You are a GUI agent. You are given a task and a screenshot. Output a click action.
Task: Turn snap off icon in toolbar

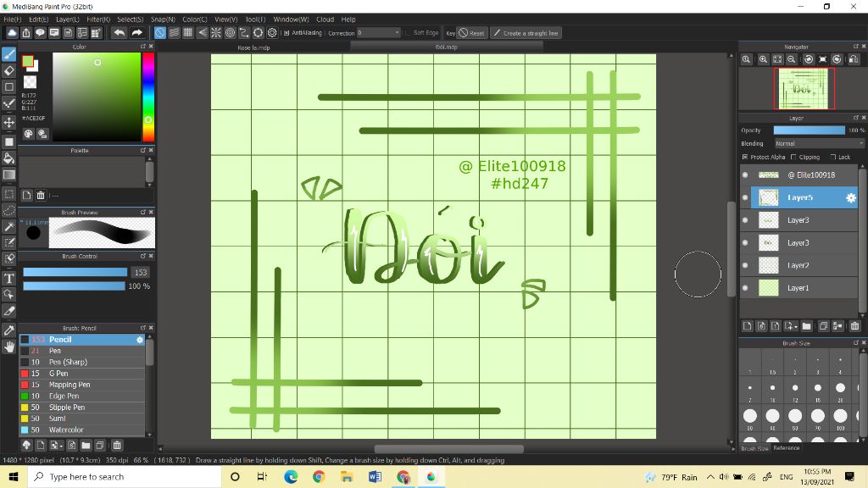point(159,33)
